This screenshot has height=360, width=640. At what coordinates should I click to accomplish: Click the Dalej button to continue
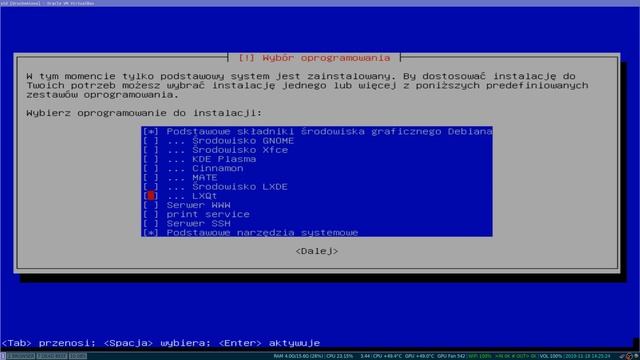pos(317,251)
